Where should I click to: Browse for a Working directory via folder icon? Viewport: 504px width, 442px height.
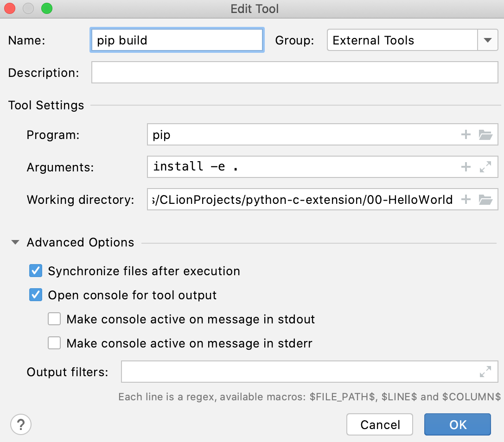point(485,199)
